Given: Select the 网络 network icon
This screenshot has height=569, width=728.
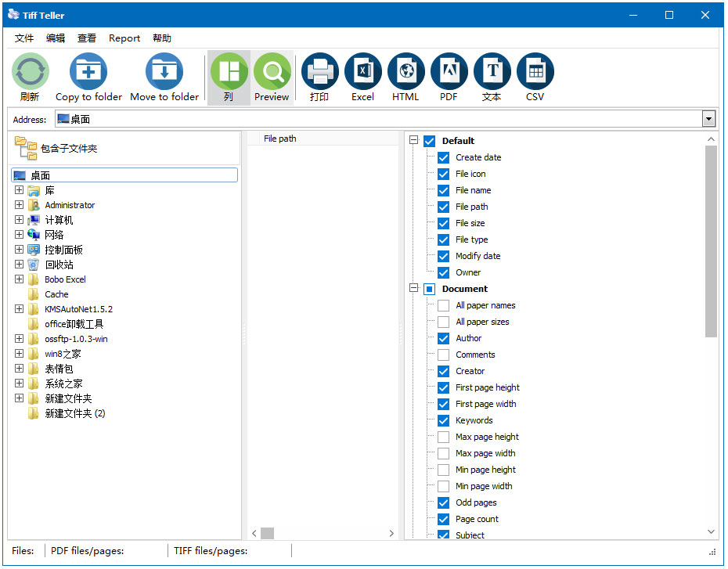Looking at the screenshot, I should (x=34, y=235).
